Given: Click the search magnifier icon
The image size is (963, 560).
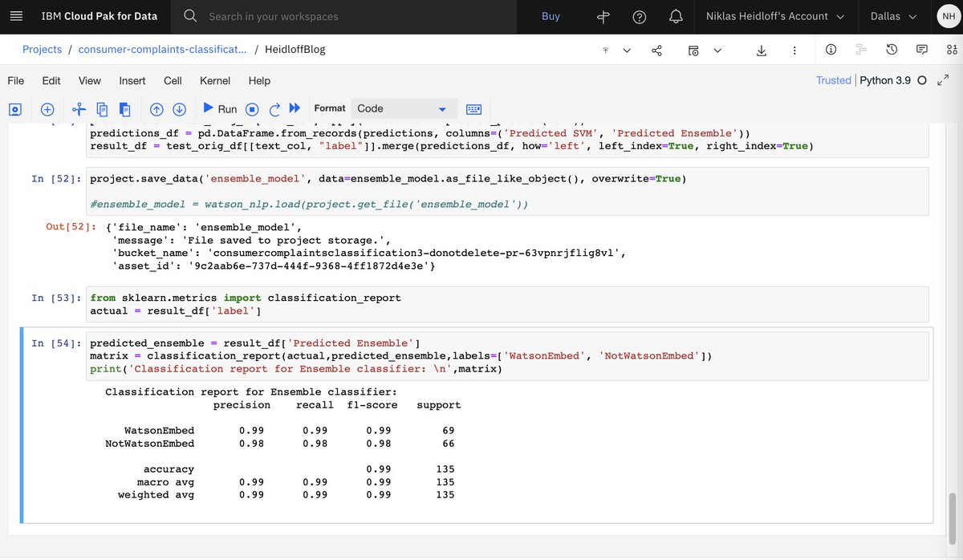Looking at the screenshot, I should tap(190, 16).
